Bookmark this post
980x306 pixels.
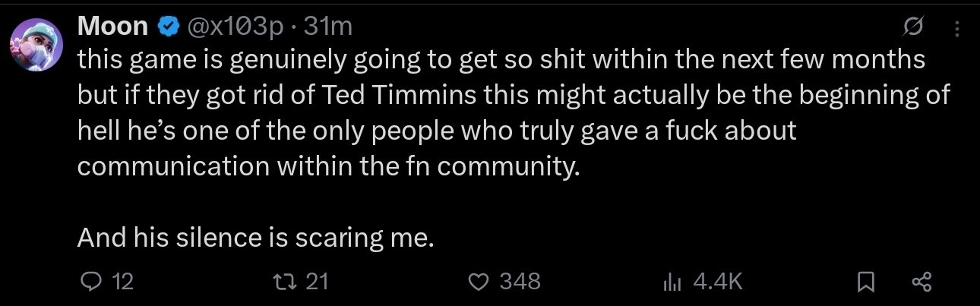pos(865,282)
